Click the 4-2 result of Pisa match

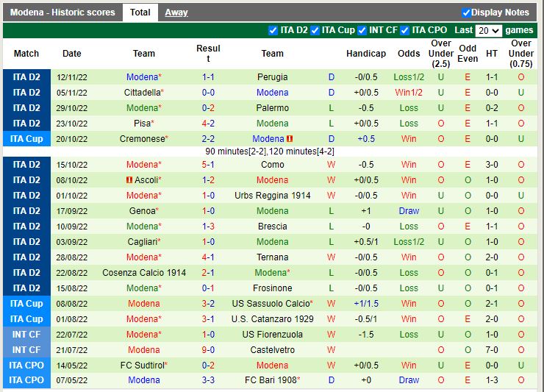coord(208,124)
